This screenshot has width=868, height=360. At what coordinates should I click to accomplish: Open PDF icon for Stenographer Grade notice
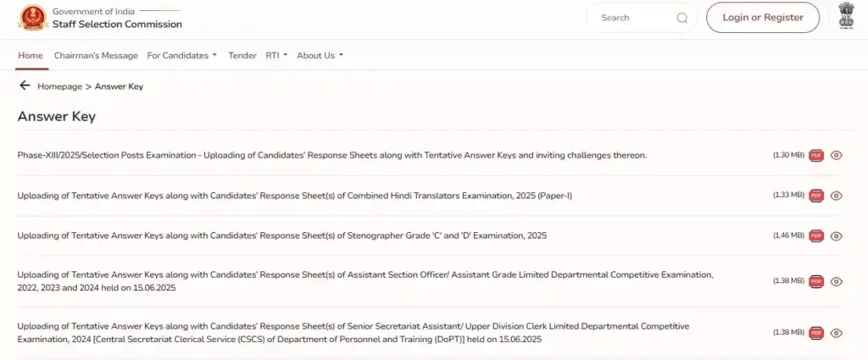[x=816, y=235]
